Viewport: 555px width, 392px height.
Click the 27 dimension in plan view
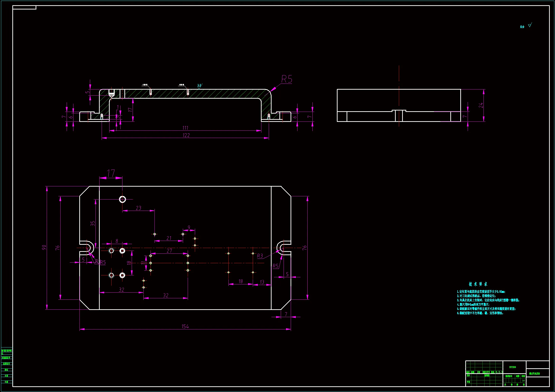(x=169, y=251)
